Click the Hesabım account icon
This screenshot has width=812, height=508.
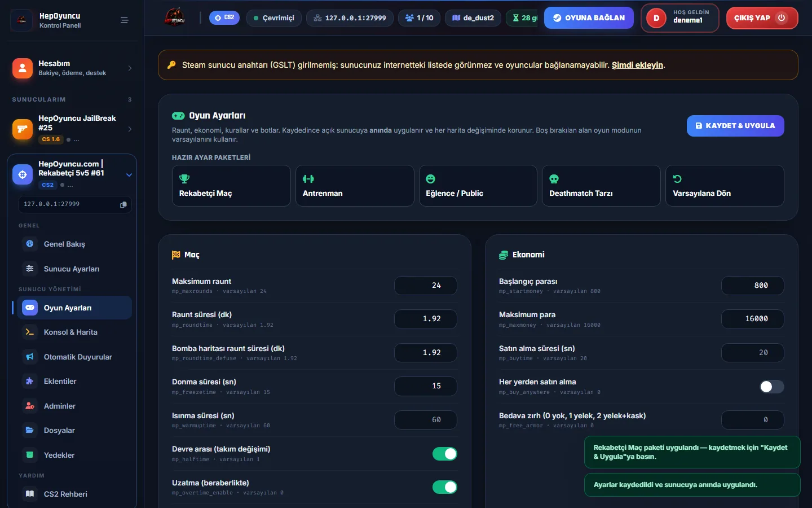pyautogui.click(x=23, y=68)
